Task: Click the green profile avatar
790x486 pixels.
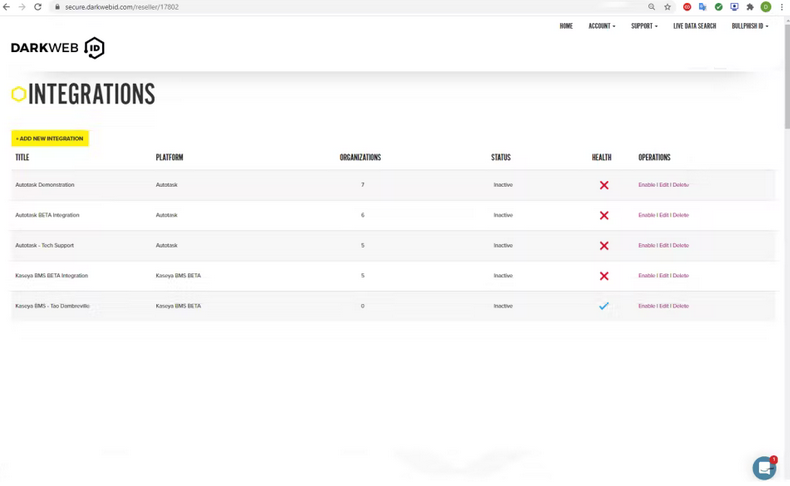Action: [x=766, y=7]
